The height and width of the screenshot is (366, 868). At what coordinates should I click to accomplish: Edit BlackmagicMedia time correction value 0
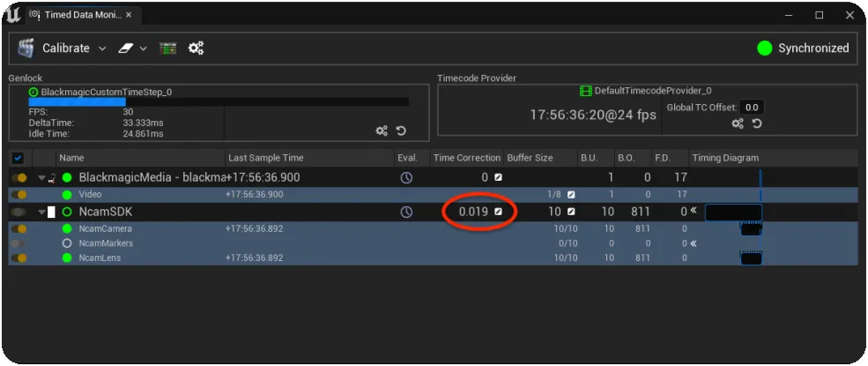[x=485, y=178]
